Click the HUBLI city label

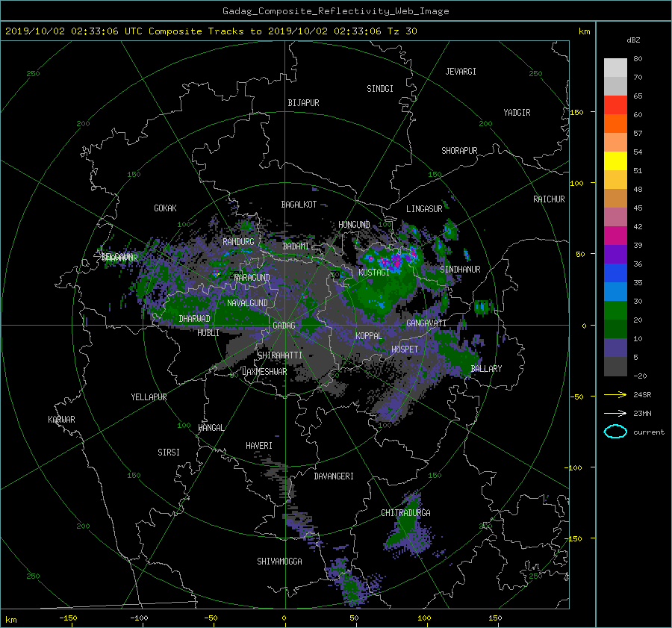coord(208,332)
